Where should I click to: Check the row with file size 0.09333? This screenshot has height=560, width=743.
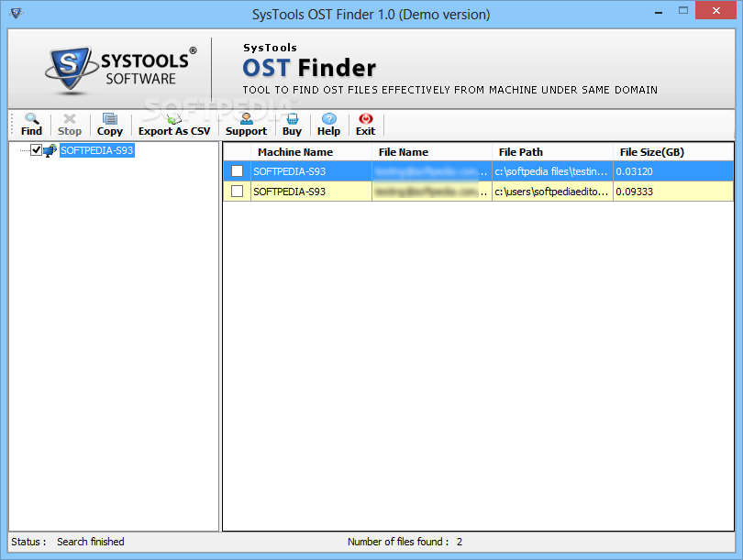coord(237,192)
